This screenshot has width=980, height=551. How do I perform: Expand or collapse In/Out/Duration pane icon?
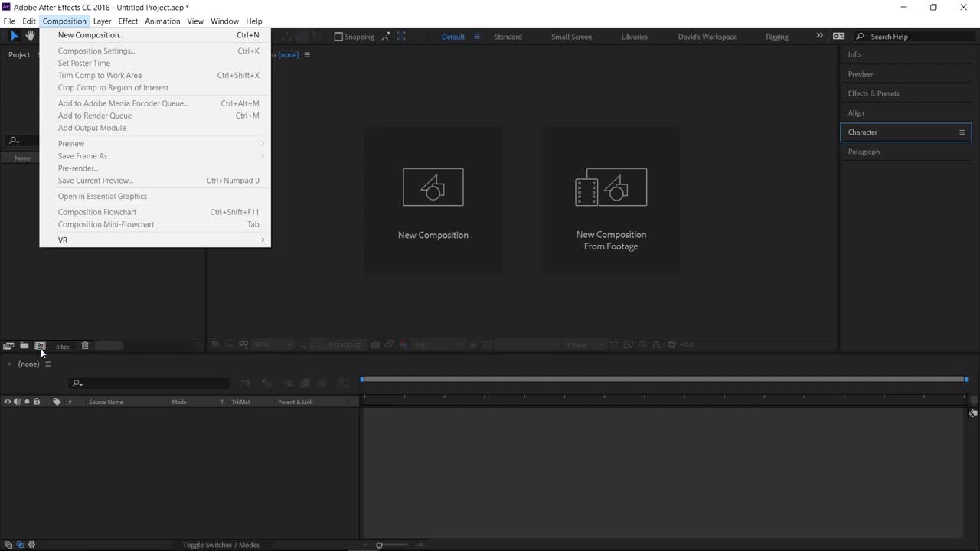pyautogui.click(x=31, y=545)
